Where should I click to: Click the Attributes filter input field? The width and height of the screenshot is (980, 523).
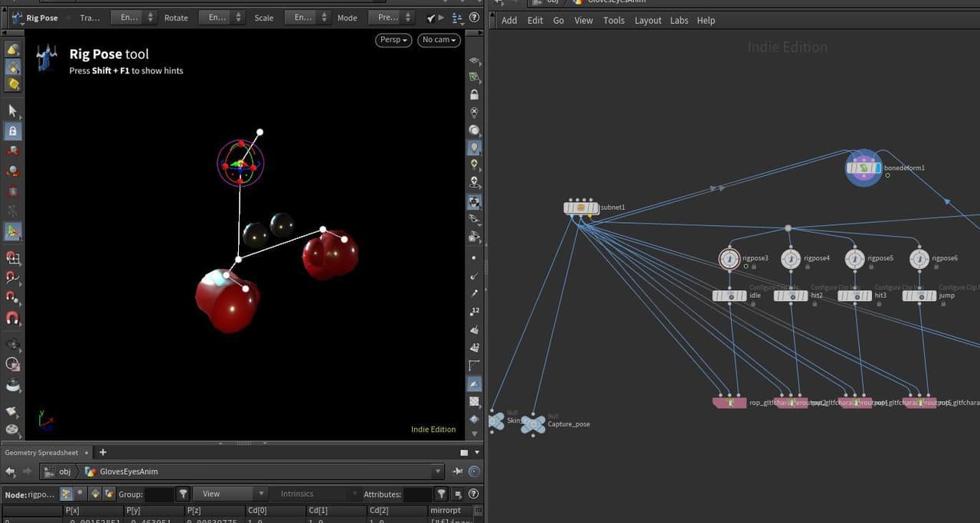point(418,495)
